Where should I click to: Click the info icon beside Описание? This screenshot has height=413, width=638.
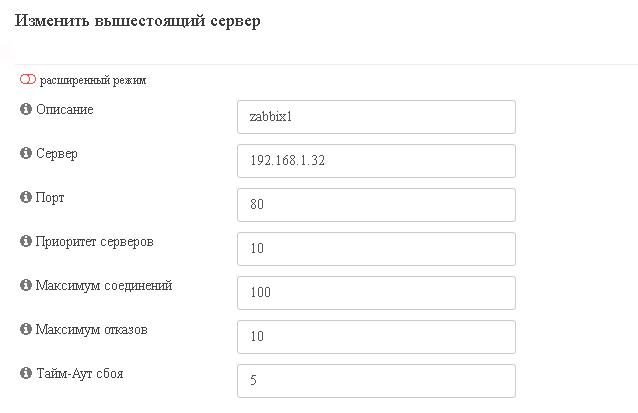pyautogui.click(x=26, y=109)
